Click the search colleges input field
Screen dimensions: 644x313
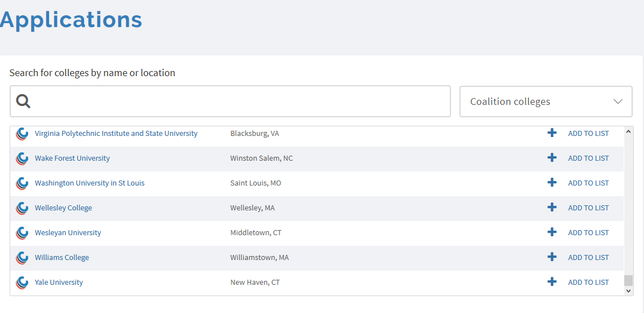(230, 102)
